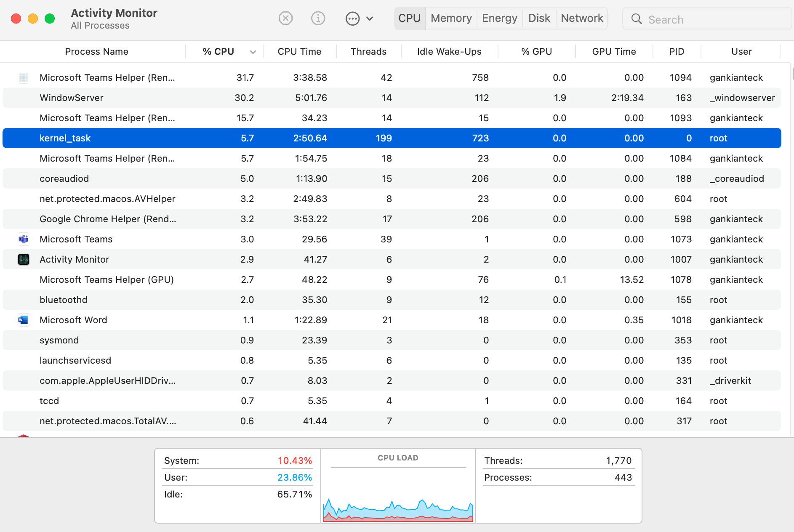
Task: Expand the options dropdown chevron
Action: point(370,19)
